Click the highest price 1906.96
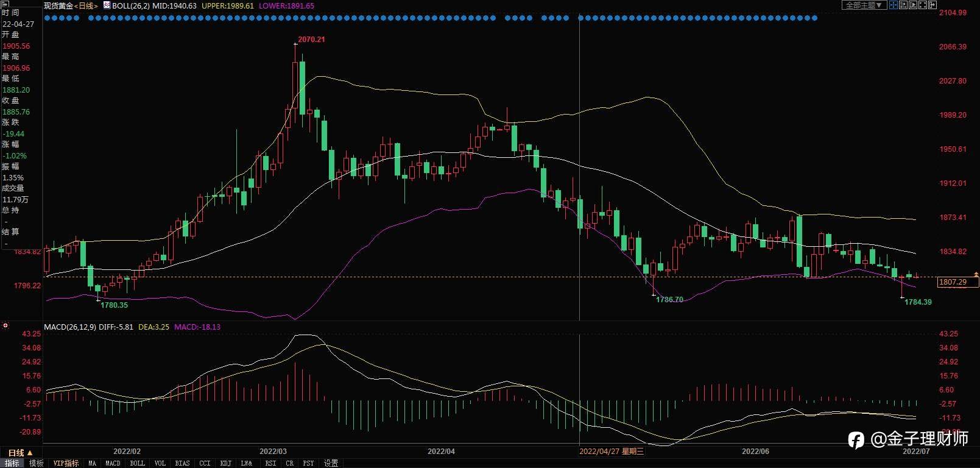The width and height of the screenshot is (980, 468). pyautogui.click(x=16, y=68)
